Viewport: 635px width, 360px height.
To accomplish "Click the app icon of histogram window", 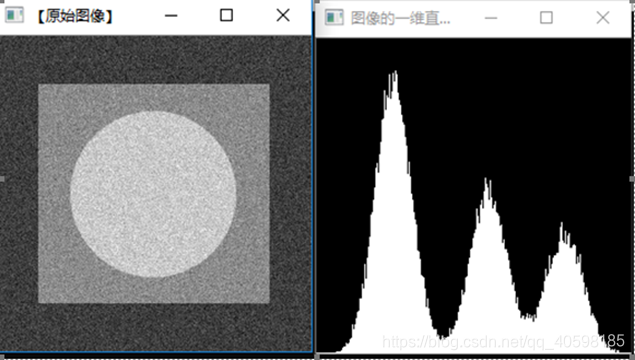I will point(335,18).
